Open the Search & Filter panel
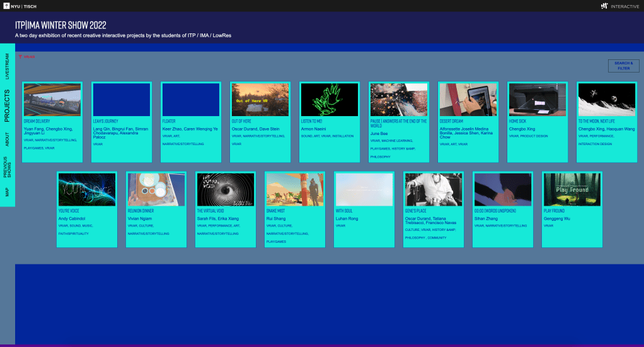This screenshot has width=644, height=347. tap(623, 66)
